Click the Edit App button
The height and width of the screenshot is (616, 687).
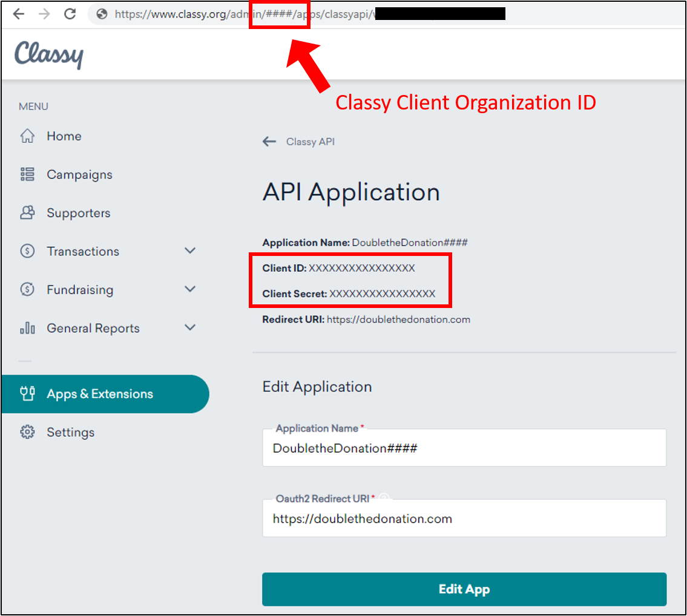tap(464, 589)
